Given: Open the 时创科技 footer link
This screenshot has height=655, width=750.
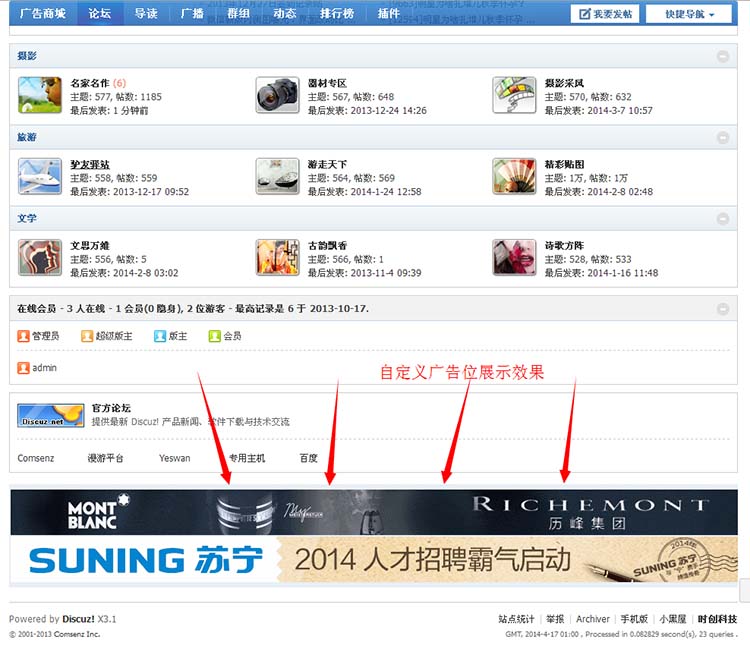Looking at the screenshot, I should pyautogui.click(x=717, y=619).
